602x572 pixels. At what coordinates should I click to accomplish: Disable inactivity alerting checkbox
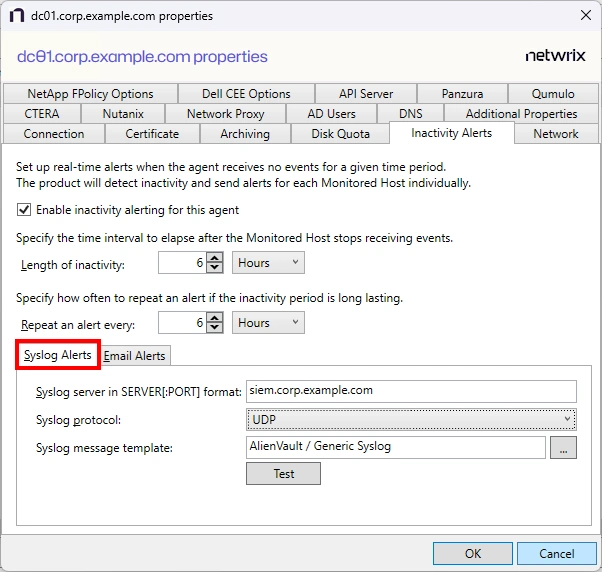pos(24,210)
